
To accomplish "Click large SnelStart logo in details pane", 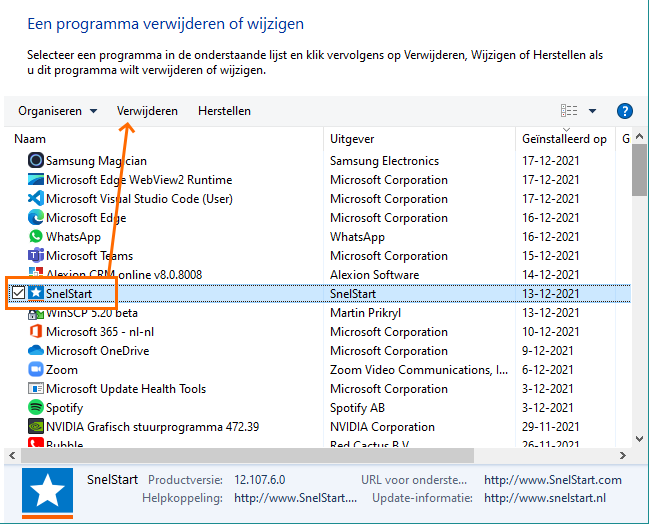I will click(x=48, y=493).
